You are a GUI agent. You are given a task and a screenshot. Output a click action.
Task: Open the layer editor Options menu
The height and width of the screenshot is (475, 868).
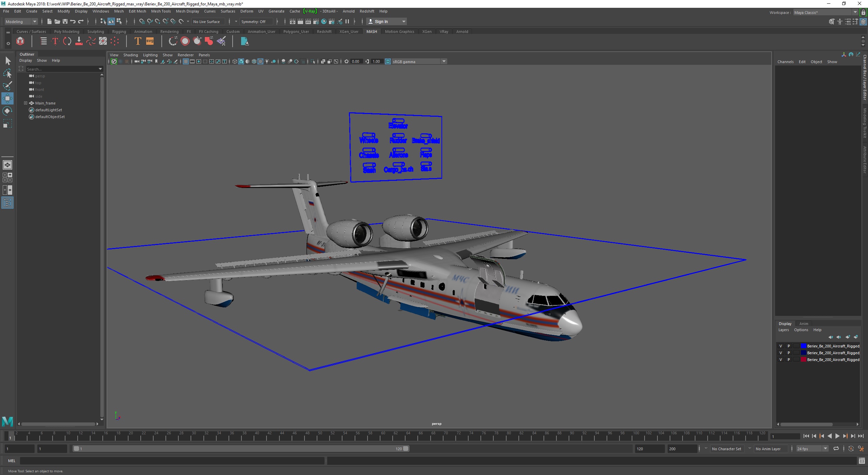801,330
